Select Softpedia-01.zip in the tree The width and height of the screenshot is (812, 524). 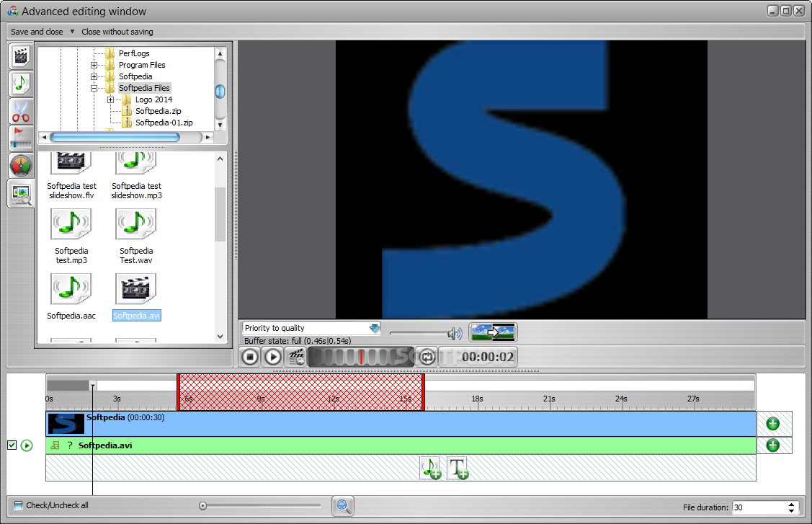[x=164, y=123]
